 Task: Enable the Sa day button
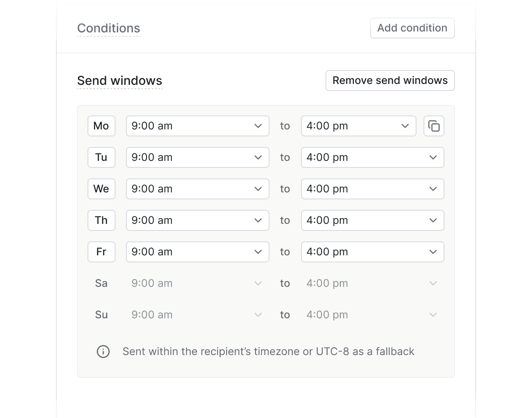point(101,283)
